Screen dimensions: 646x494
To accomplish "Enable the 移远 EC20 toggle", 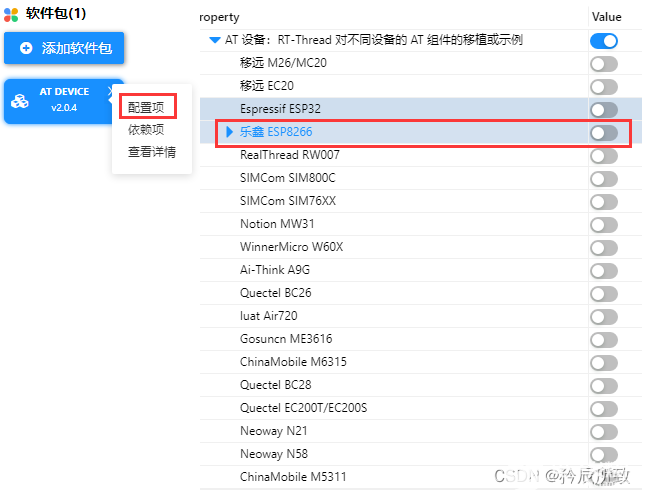I will click(x=604, y=87).
